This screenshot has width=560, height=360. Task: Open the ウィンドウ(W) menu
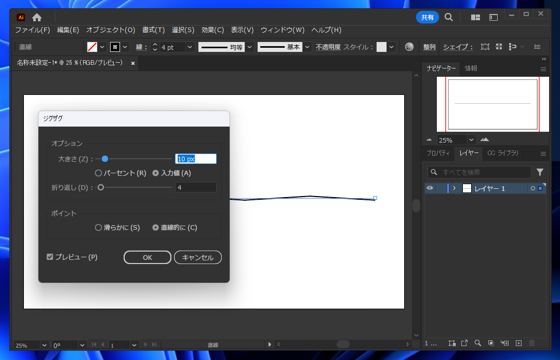coord(282,30)
